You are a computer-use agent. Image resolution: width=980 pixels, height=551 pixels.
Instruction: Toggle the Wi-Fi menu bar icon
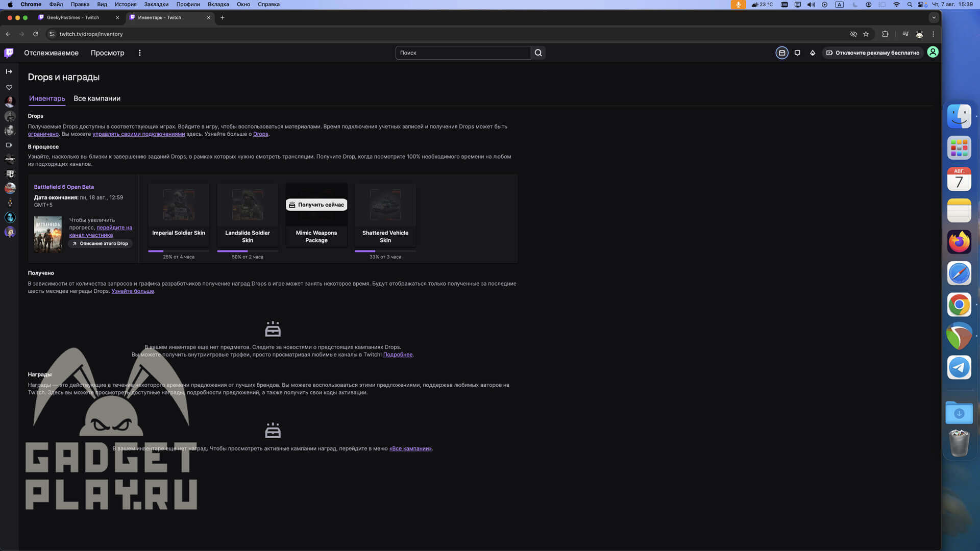coord(896,4)
